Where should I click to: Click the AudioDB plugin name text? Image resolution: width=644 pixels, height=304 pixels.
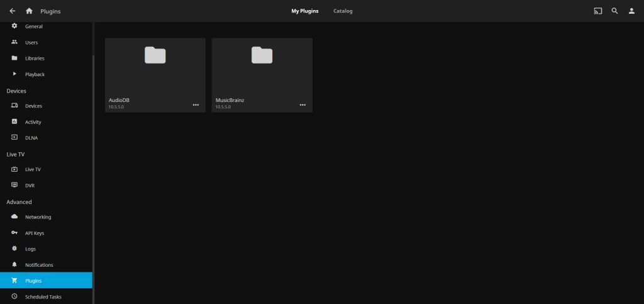pos(119,100)
